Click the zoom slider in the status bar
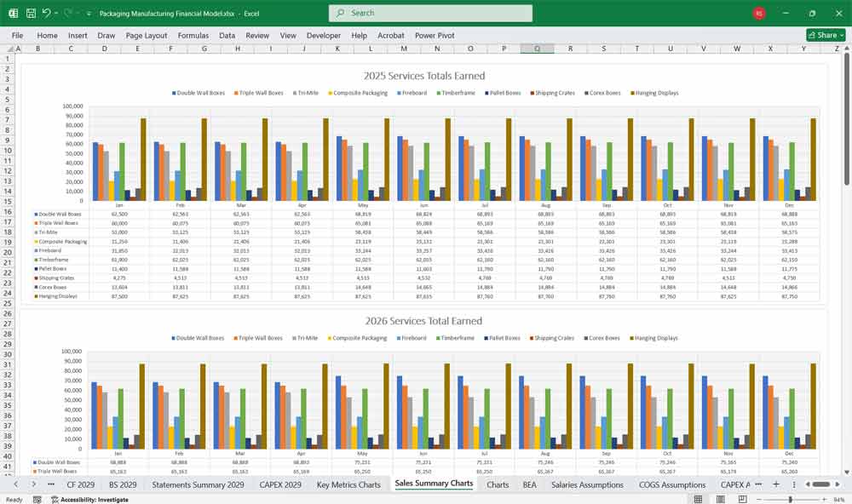This screenshot has height=504, width=852. point(792,500)
